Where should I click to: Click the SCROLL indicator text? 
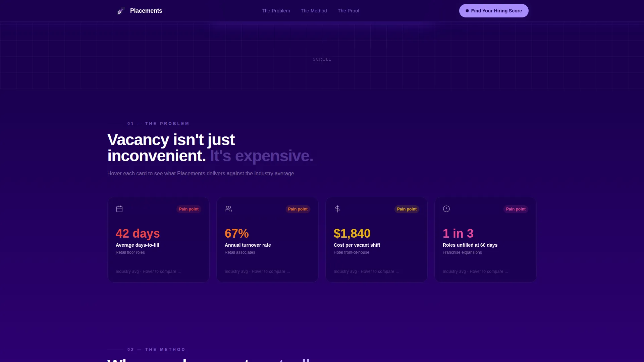pos(322,59)
